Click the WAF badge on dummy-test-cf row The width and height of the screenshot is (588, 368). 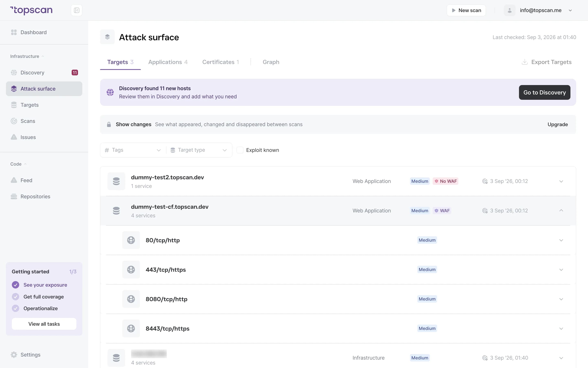(x=442, y=211)
